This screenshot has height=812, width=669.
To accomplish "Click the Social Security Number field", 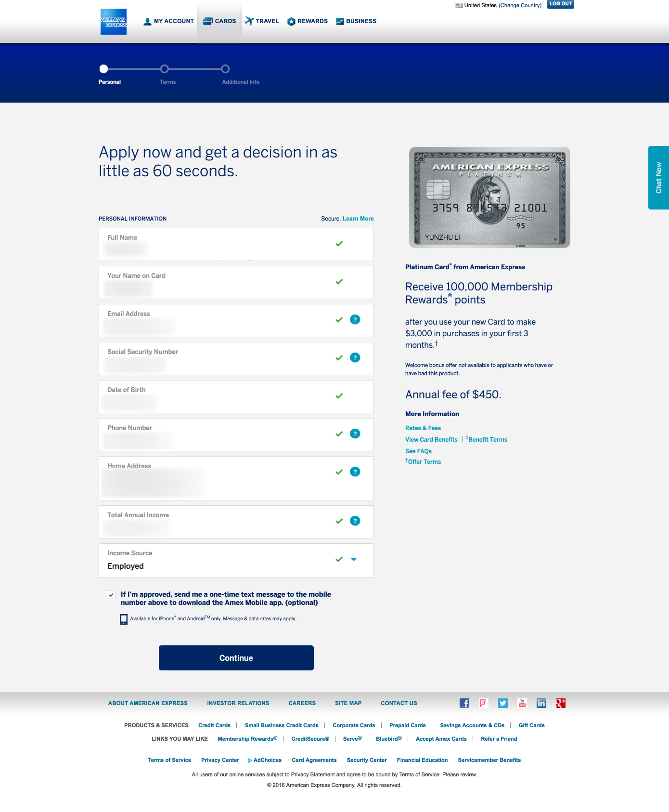I will pyautogui.click(x=236, y=359).
